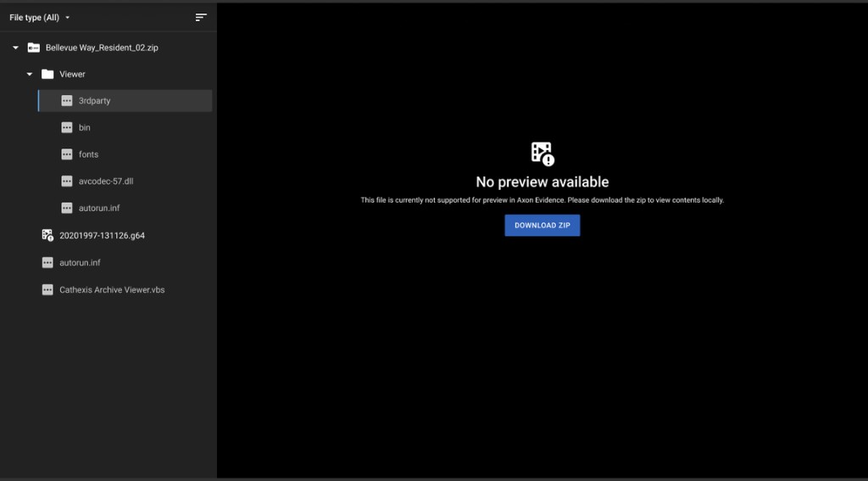Collapse the Bellevue Way_Resident_02.zip tree
This screenshot has height=481, width=868.
pyautogui.click(x=15, y=48)
